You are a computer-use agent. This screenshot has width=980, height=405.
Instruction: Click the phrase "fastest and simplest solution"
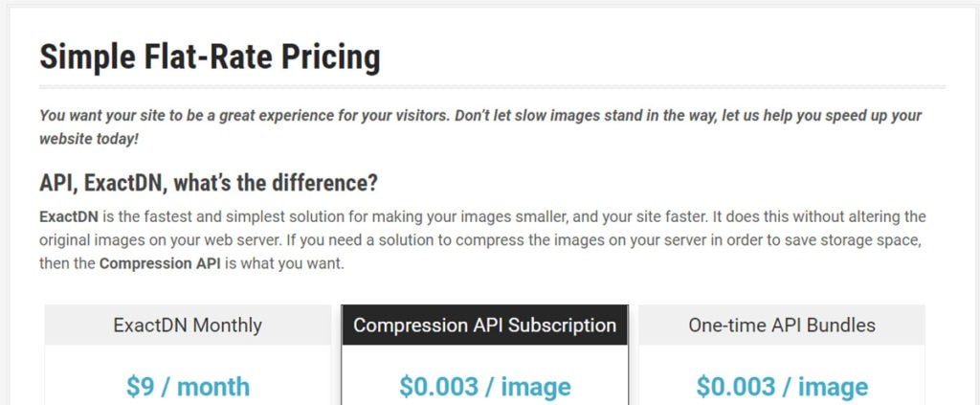[x=214, y=216]
